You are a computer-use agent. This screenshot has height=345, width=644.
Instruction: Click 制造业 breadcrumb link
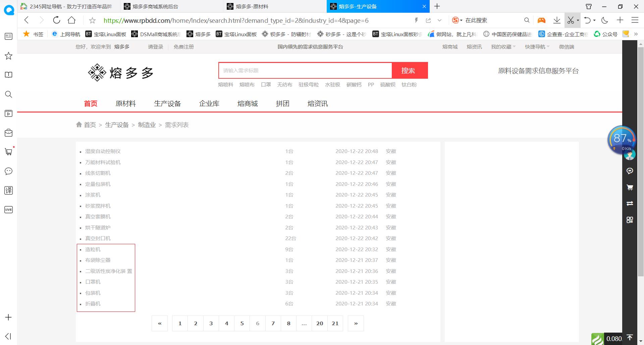point(147,125)
